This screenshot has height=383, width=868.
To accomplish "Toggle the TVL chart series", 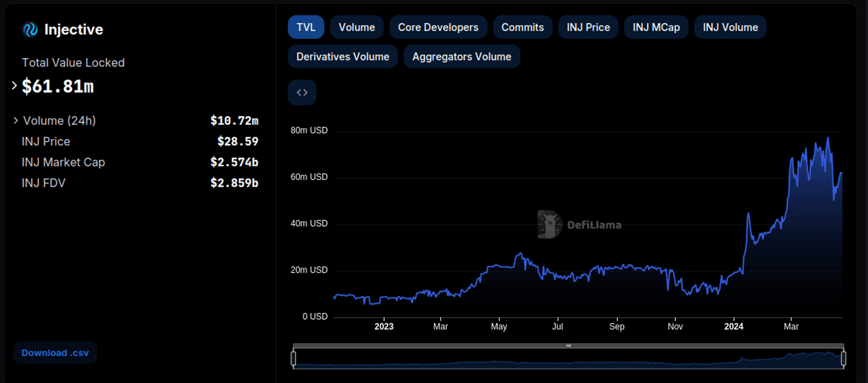I will point(306,27).
